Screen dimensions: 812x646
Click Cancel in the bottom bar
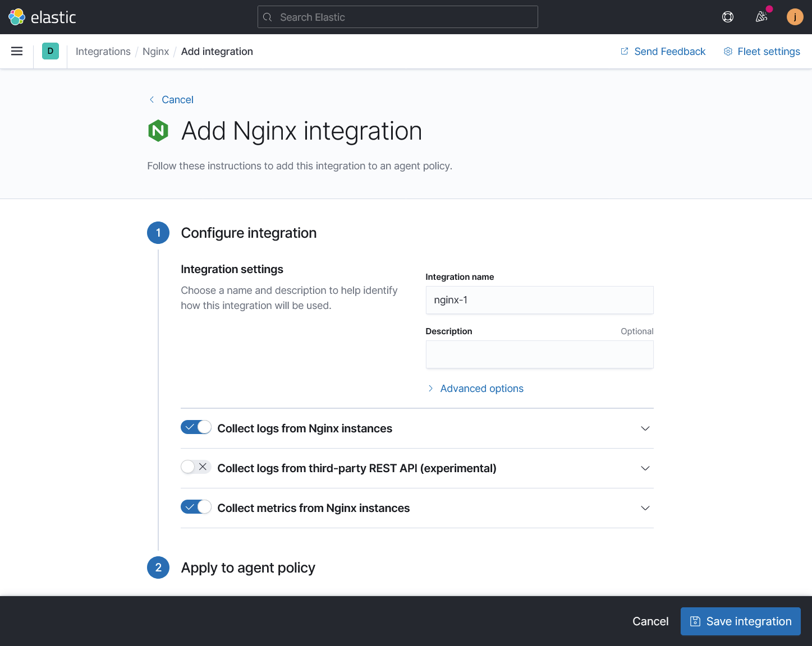650,621
